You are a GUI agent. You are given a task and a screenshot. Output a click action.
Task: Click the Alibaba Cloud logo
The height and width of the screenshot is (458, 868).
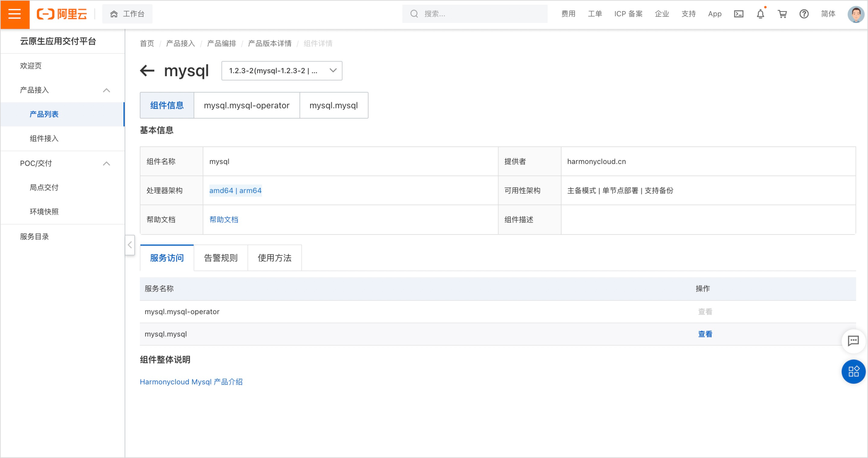tap(62, 14)
